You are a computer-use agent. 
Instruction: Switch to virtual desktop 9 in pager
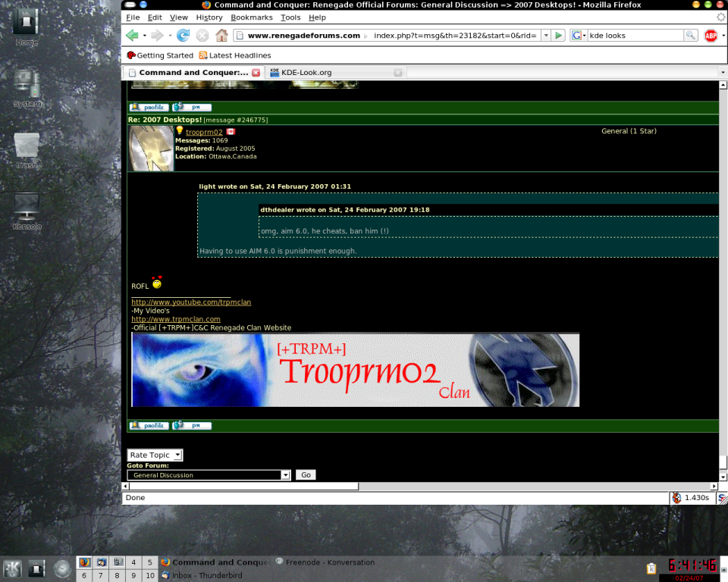(133, 576)
